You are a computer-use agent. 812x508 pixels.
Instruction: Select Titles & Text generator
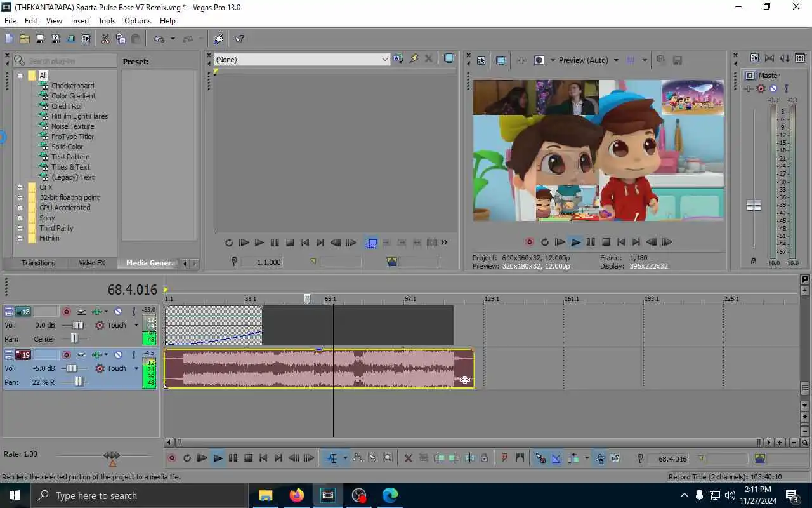pos(70,167)
